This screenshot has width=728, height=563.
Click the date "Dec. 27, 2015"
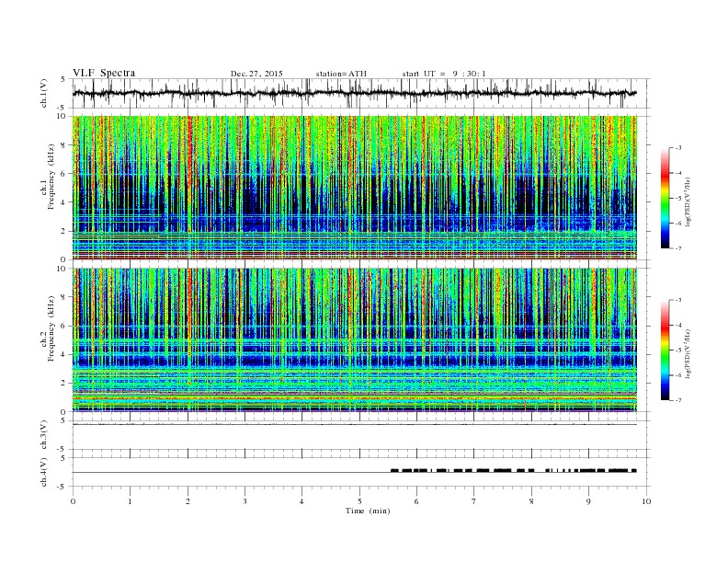[256, 74]
